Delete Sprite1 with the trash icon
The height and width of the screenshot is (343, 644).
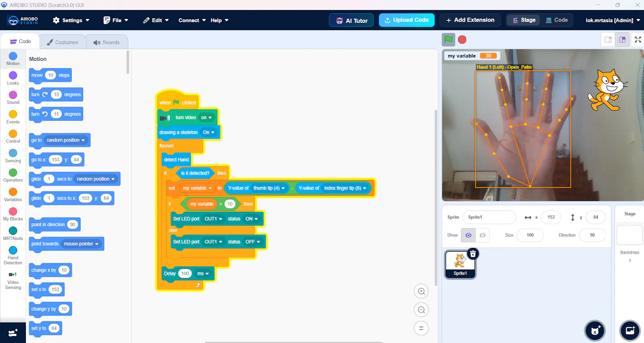point(473,254)
